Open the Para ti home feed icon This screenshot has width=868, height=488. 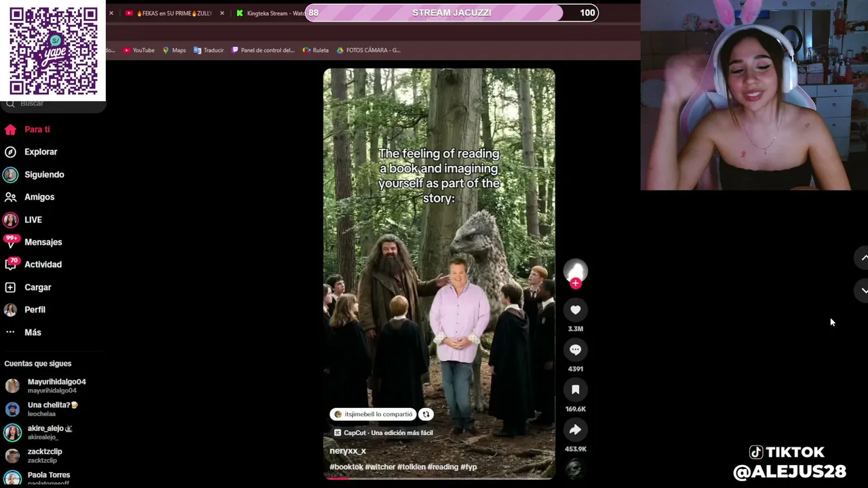point(10,129)
